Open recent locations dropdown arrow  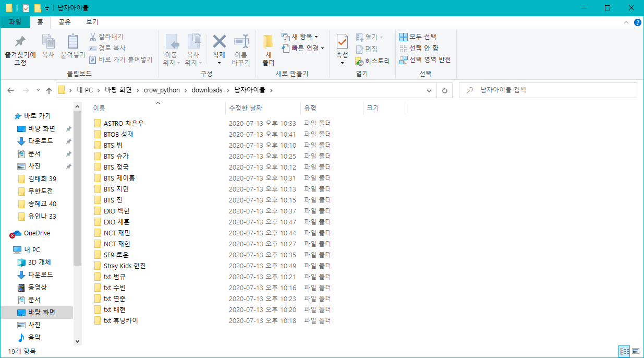tap(38, 90)
